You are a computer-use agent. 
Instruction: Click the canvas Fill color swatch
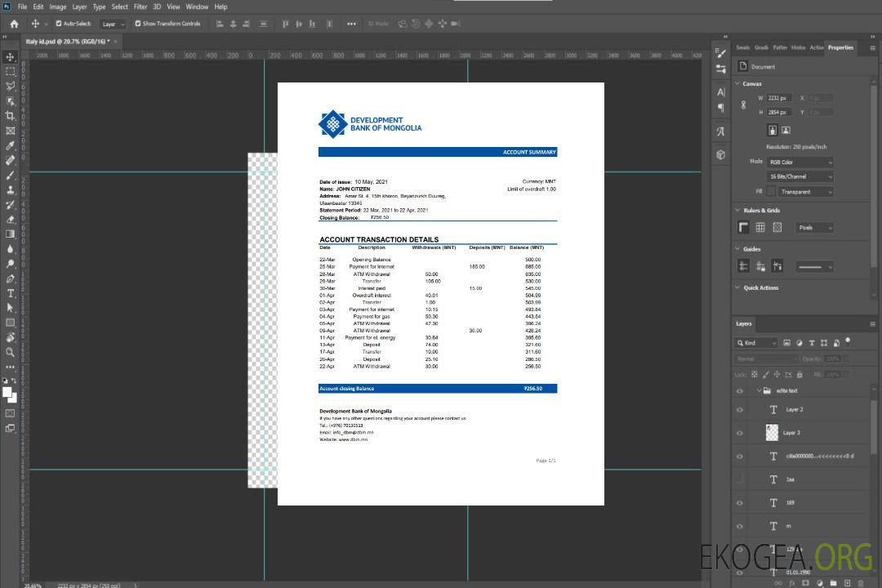tap(771, 192)
